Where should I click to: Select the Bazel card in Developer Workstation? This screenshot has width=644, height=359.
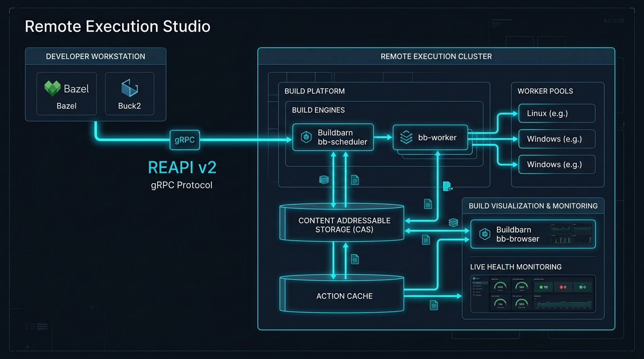66,93
